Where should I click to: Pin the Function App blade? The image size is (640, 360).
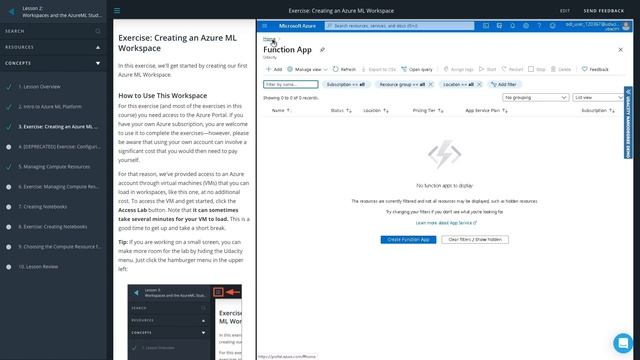point(322,50)
